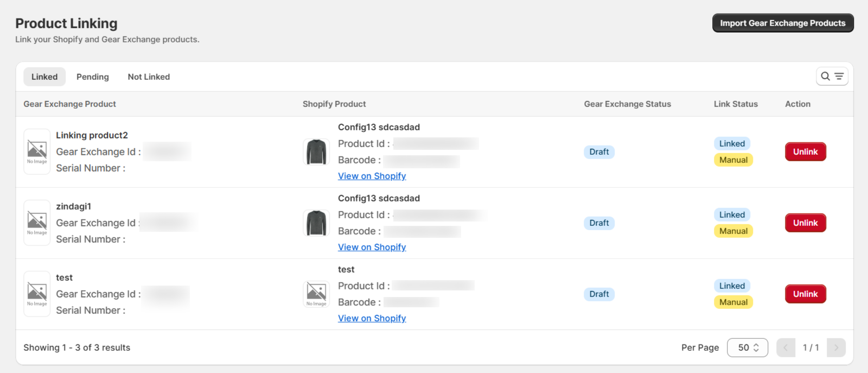
Task: Switch to the Not Linked tab
Action: point(149,77)
